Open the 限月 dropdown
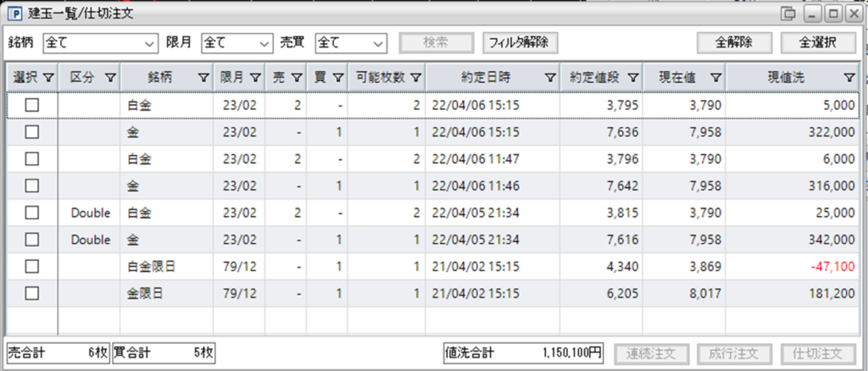The image size is (868, 371). click(237, 42)
